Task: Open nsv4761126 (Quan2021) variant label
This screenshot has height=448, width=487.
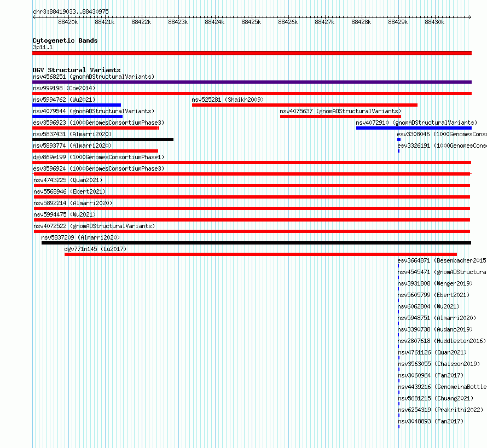Action: pyautogui.click(x=432, y=352)
